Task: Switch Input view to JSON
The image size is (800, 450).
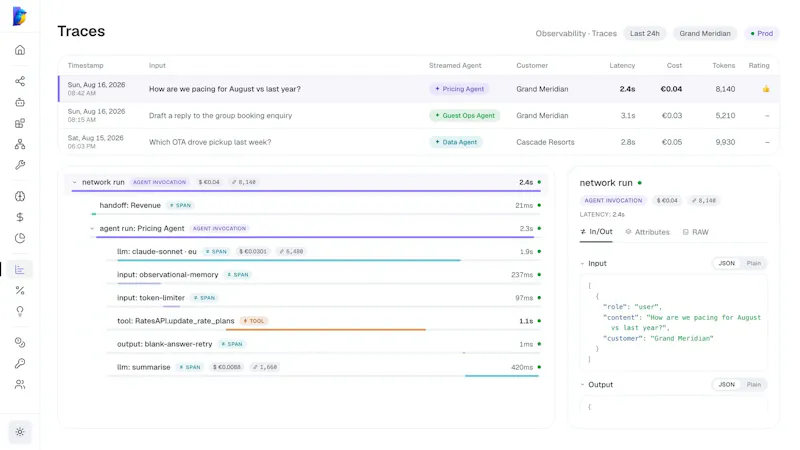Action: click(x=727, y=263)
